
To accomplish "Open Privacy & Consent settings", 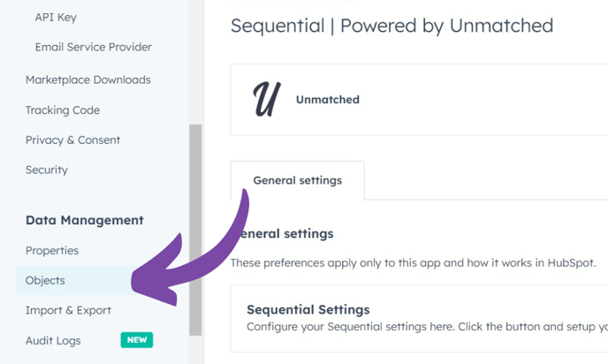I will 72,140.
